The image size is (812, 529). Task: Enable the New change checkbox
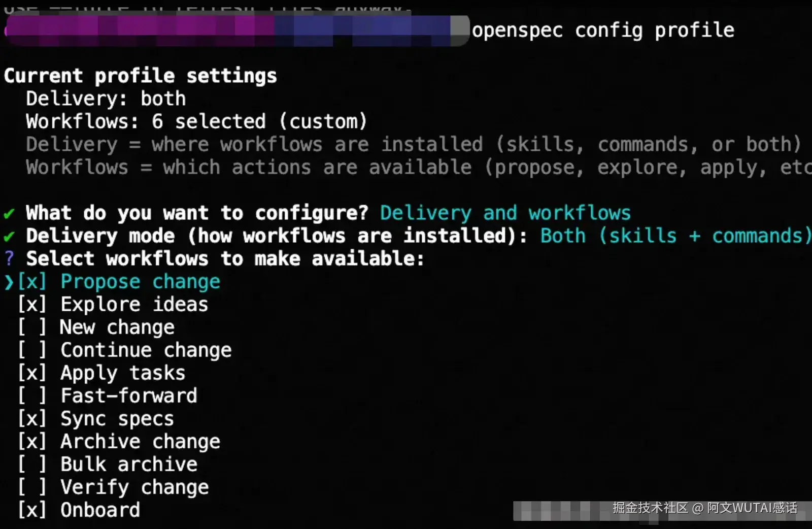click(x=32, y=327)
